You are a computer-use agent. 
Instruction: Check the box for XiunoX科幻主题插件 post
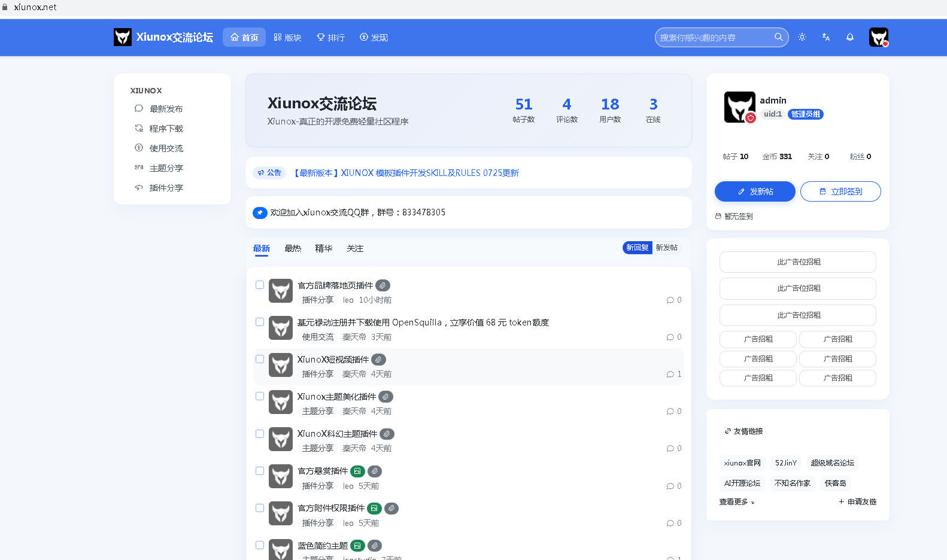(260, 434)
